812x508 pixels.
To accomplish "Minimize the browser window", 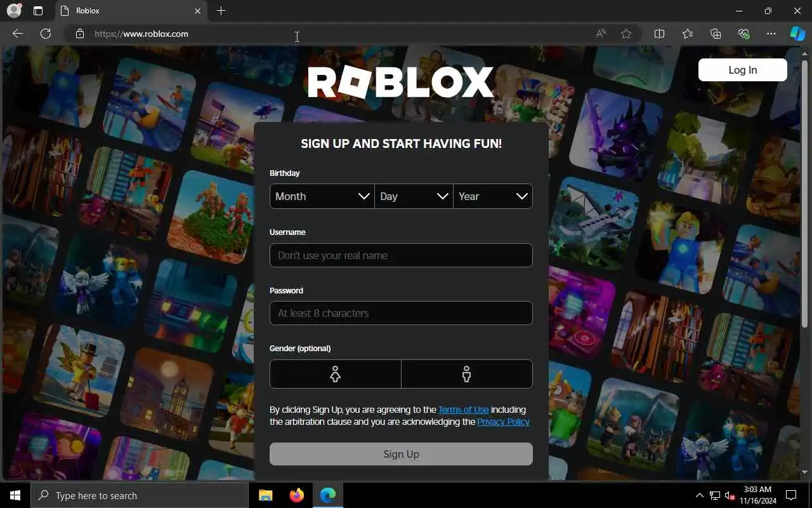I will point(739,11).
